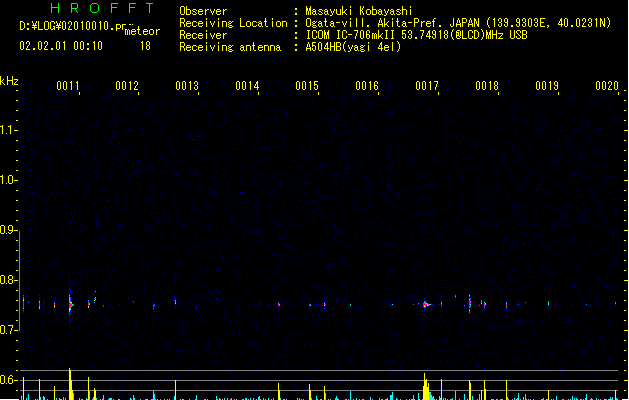Click the tallest yellow amplitude spike near 0011
Image resolution: width=629 pixels, height=400 pixels.
pyautogui.click(x=70, y=384)
